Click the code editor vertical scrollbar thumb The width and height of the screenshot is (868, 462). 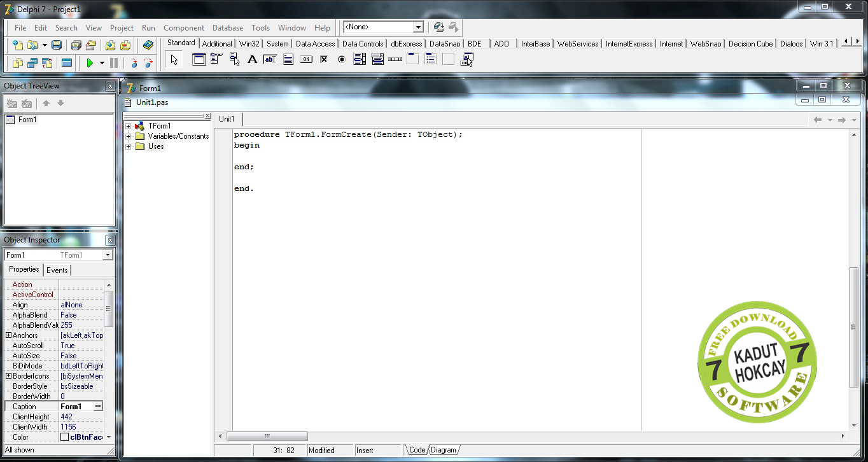(854, 328)
